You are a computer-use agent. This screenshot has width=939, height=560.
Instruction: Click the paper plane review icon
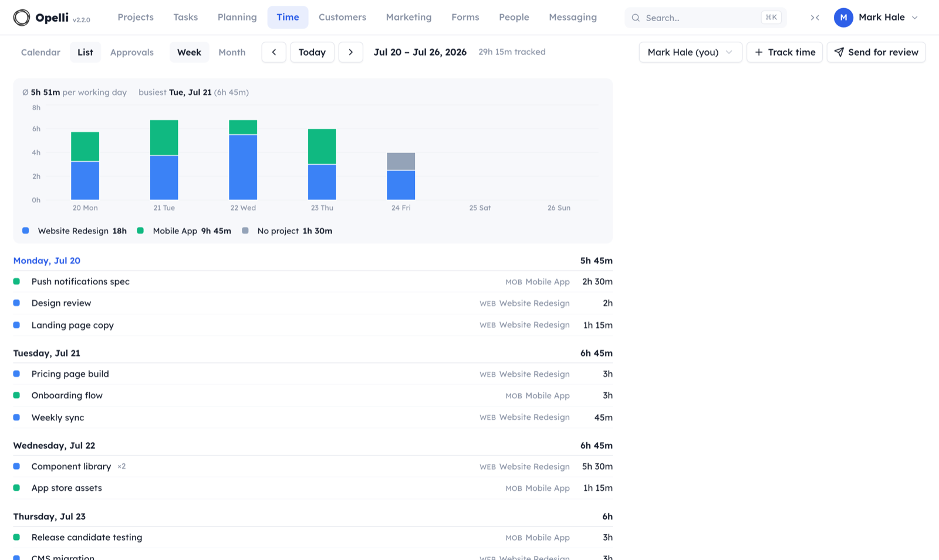[x=839, y=52]
